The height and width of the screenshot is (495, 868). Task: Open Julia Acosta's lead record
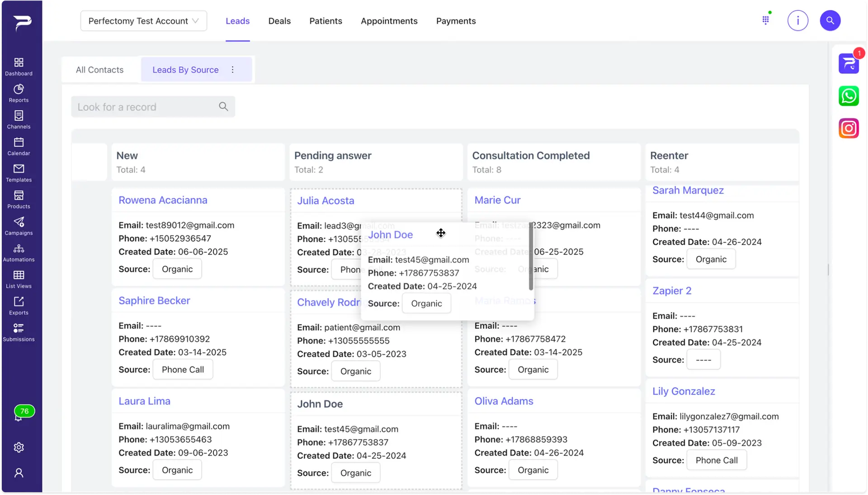tap(325, 201)
